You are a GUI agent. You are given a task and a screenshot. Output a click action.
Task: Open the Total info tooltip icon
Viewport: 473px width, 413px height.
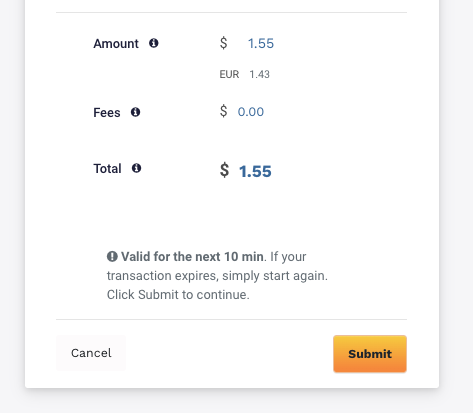[136, 168]
